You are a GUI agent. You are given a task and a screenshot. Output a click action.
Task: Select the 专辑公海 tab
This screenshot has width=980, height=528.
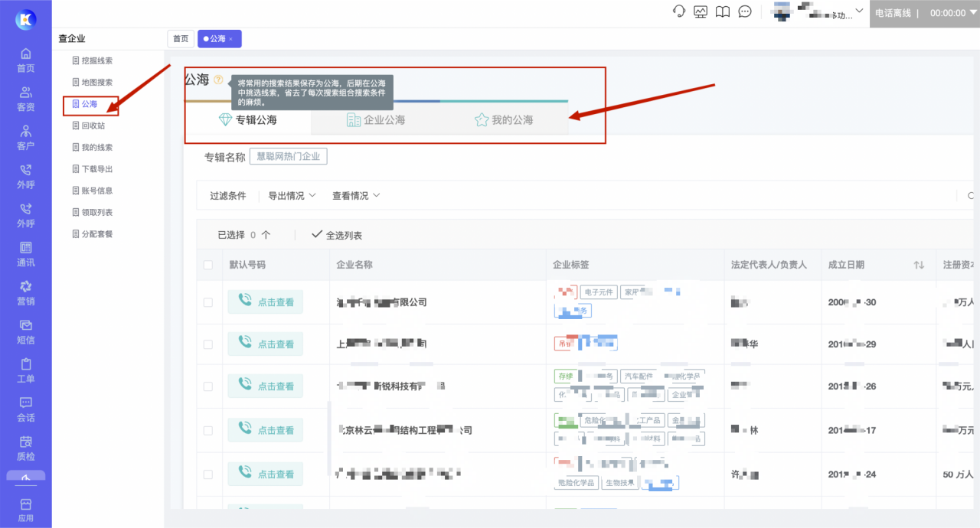[x=248, y=120]
